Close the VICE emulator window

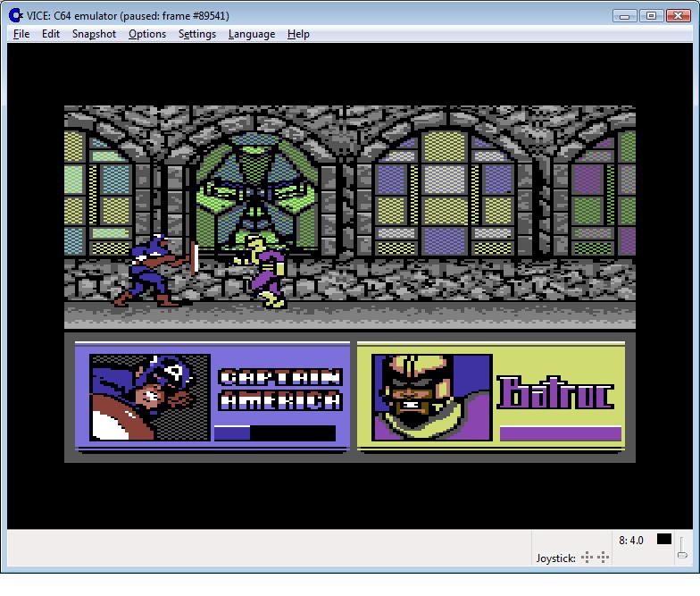(x=679, y=16)
